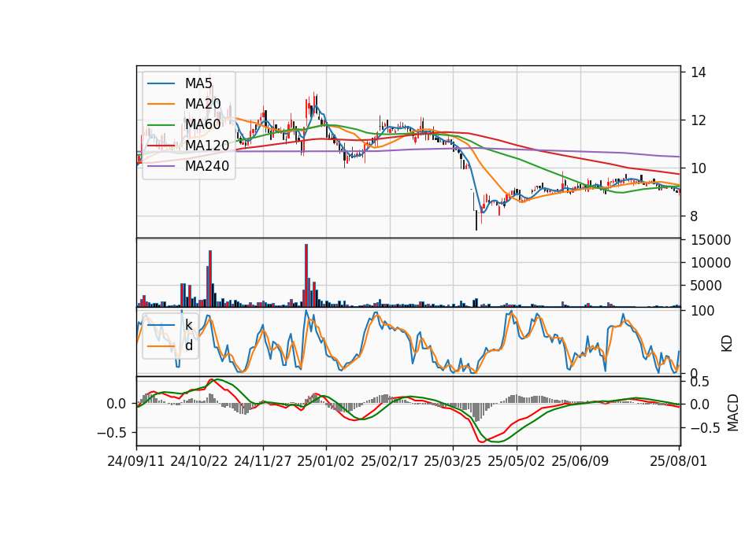The width and height of the screenshot is (756, 543).
Task: Click the price axis value 12
Action: (699, 120)
